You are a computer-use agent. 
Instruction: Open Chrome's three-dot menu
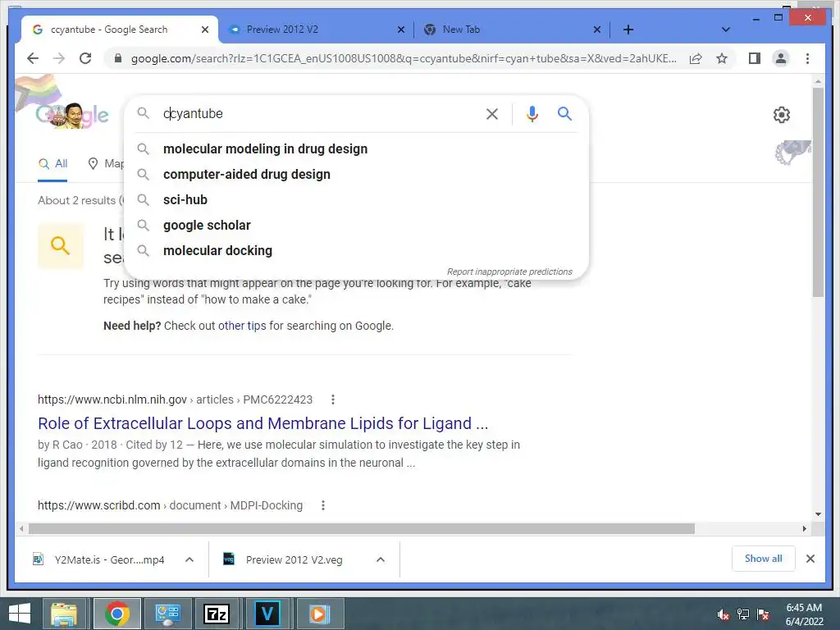[x=807, y=58]
